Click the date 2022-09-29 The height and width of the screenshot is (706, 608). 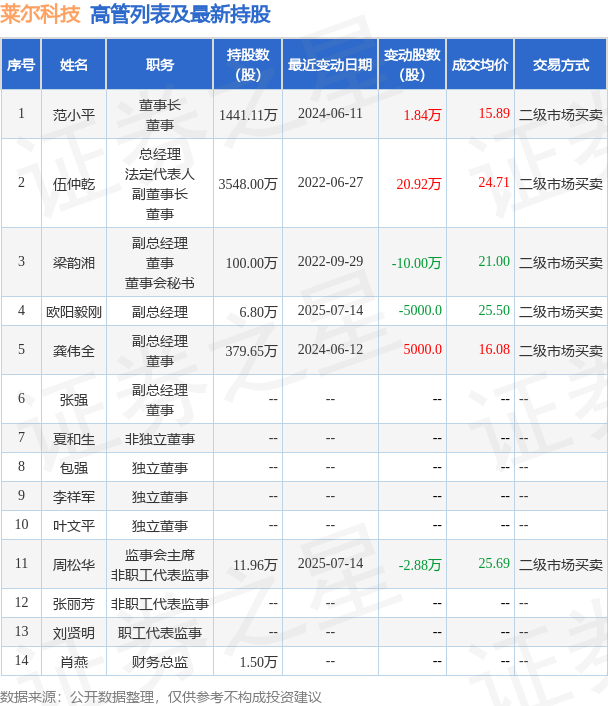[x=330, y=261]
